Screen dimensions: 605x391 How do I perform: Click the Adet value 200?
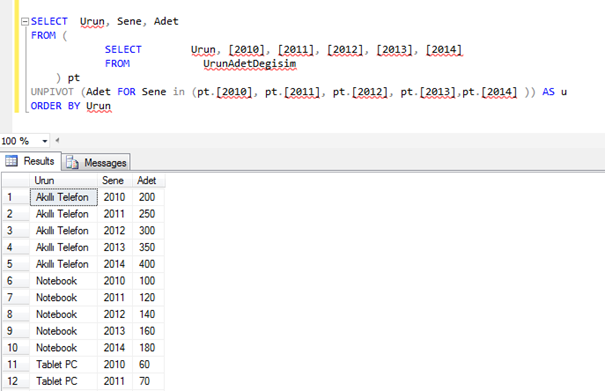coord(149,197)
